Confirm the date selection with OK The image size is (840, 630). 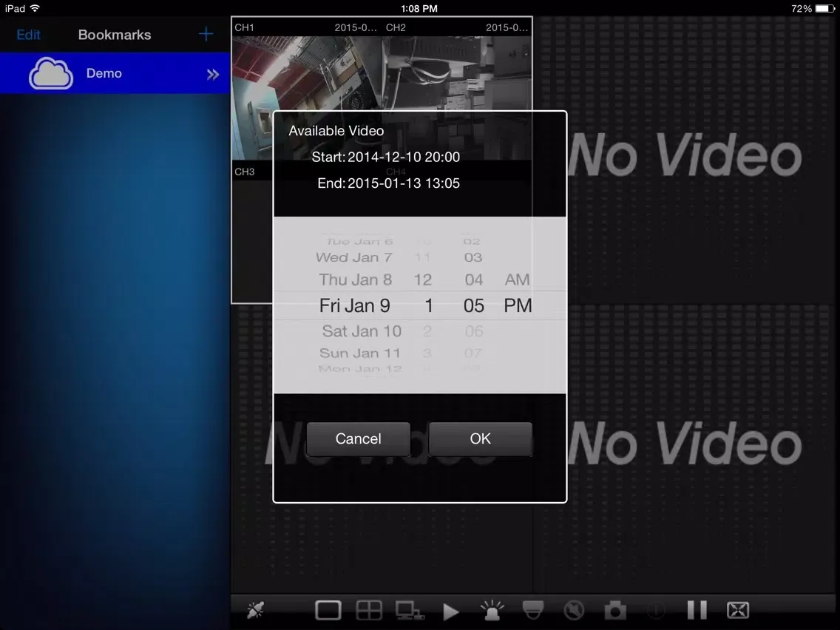[x=481, y=438]
